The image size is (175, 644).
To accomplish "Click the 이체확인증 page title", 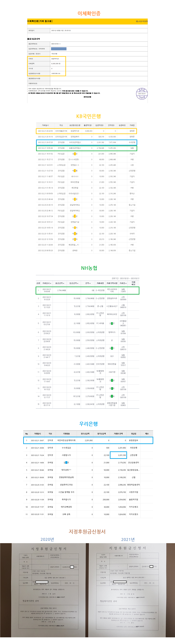I will click(x=89, y=13).
